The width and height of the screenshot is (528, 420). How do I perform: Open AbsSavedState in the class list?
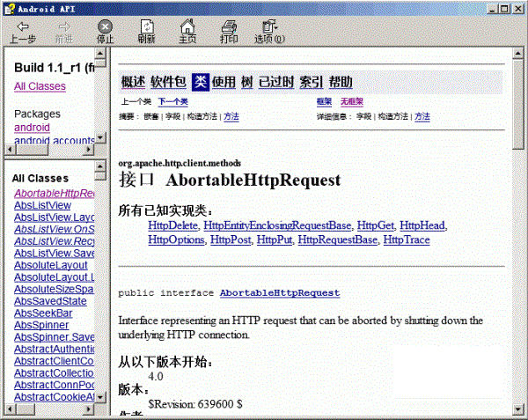point(50,301)
